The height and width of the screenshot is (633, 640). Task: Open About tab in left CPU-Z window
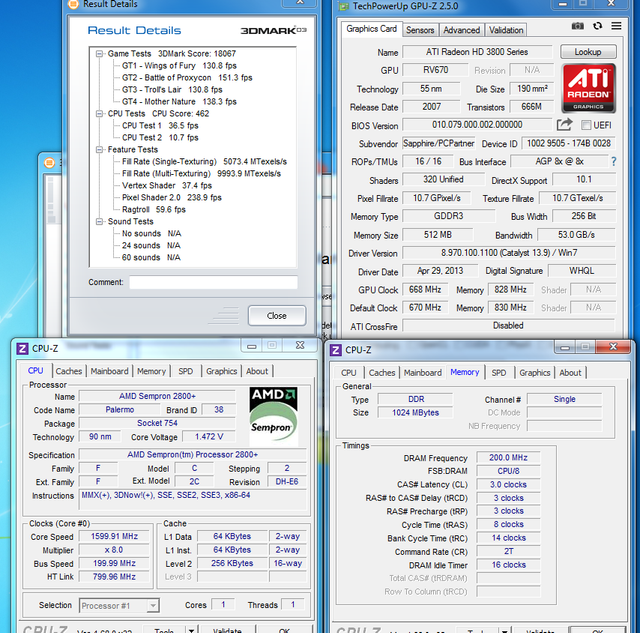257,371
